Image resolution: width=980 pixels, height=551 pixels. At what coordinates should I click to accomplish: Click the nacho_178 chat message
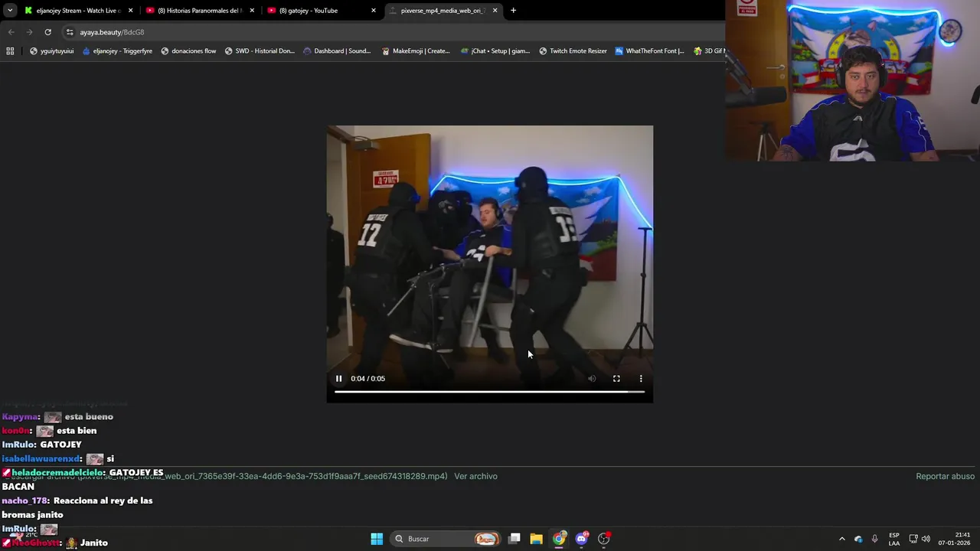(x=77, y=507)
